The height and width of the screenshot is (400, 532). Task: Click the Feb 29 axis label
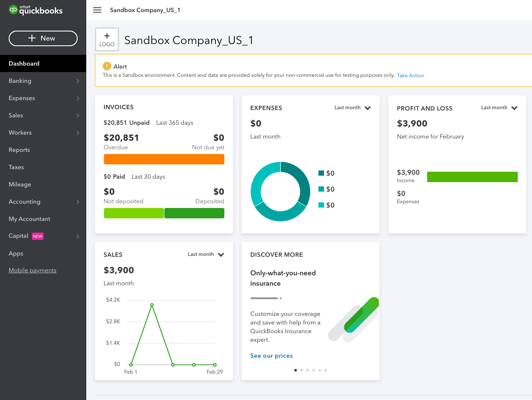pos(214,372)
